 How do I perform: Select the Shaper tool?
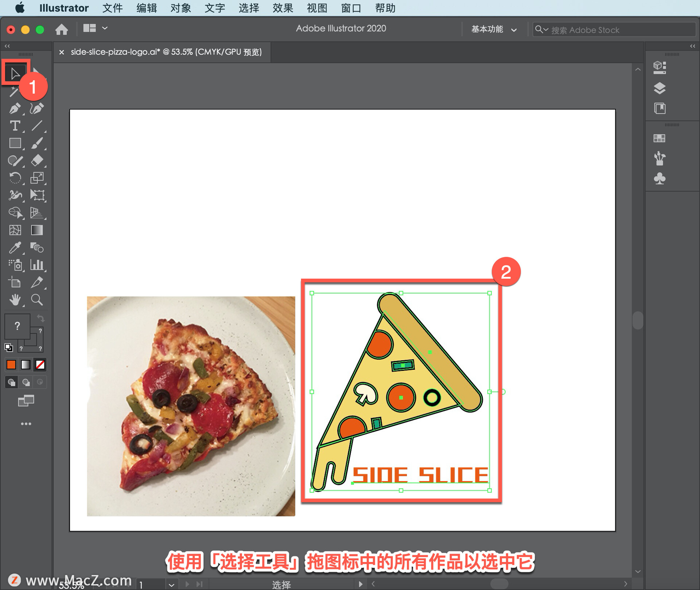15,160
